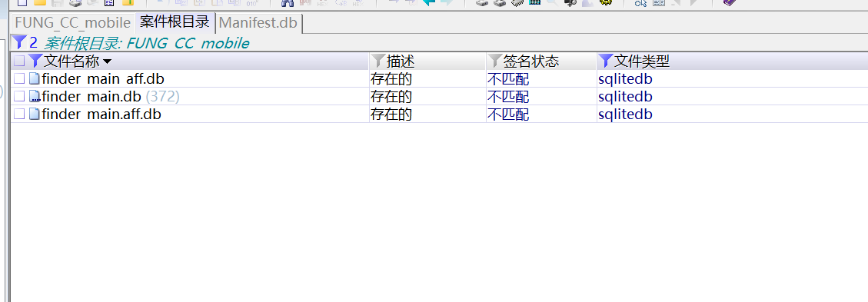Click the file icon of finder_main.aff.db
The width and height of the screenshot is (868, 302).
pos(35,114)
